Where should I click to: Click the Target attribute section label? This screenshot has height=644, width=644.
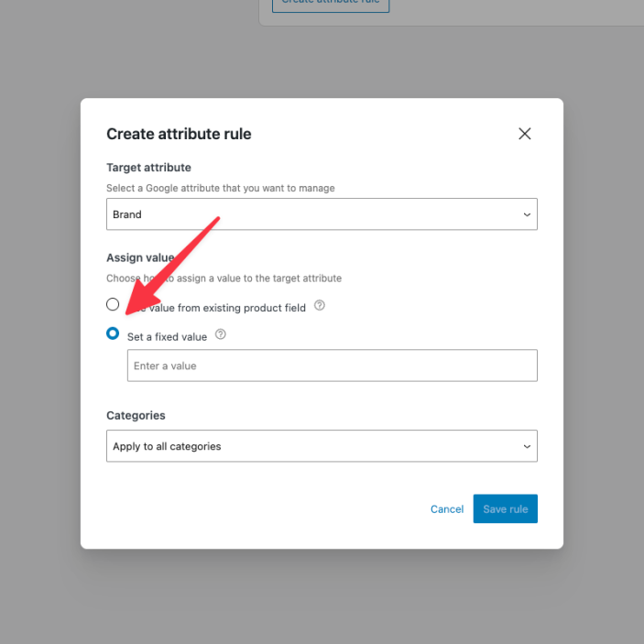click(x=148, y=168)
